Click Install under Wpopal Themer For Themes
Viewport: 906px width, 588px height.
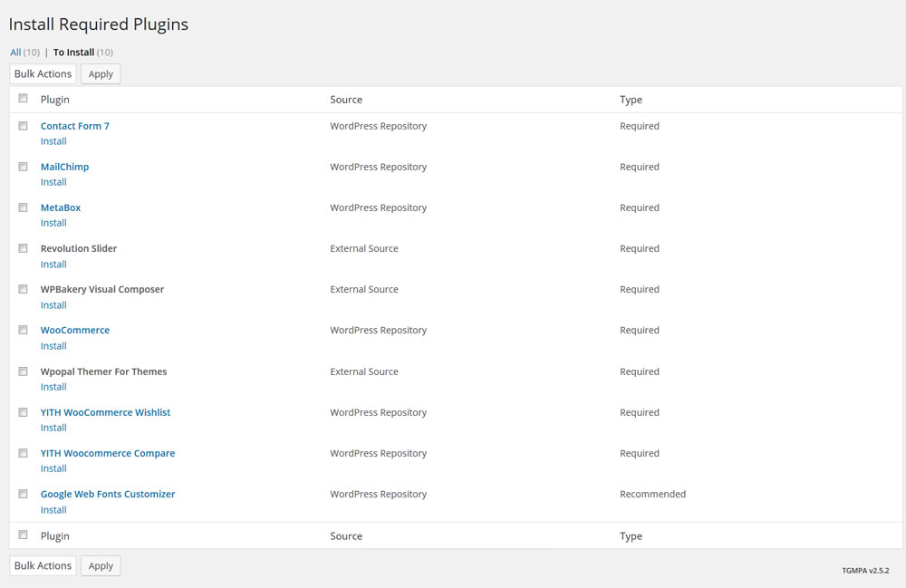click(x=53, y=387)
